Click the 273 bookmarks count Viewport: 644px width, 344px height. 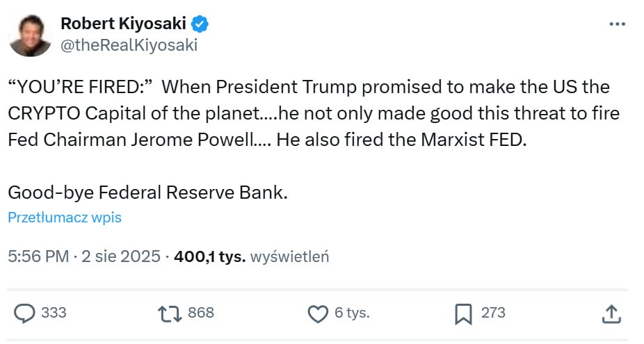coord(493,313)
